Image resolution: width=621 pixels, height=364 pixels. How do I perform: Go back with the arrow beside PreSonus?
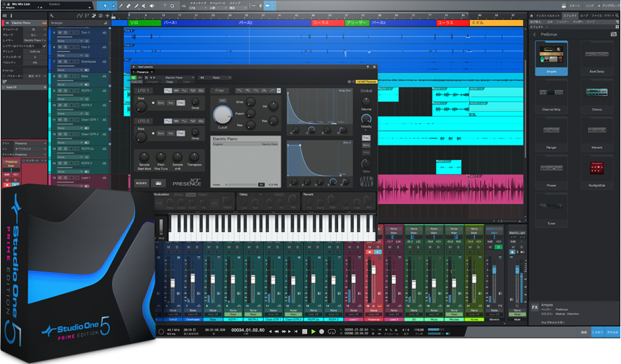(x=535, y=34)
